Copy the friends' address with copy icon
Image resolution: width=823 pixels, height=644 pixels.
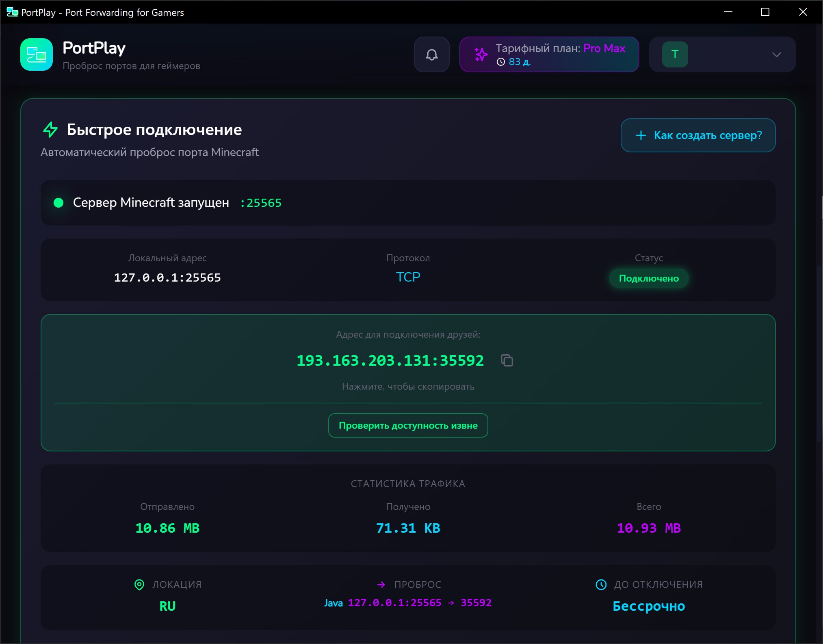click(507, 360)
